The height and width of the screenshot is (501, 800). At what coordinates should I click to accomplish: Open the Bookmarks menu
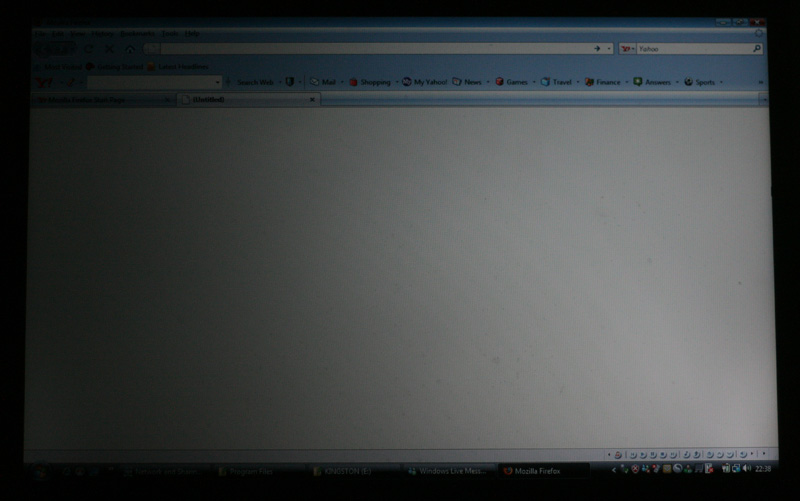[137, 33]
